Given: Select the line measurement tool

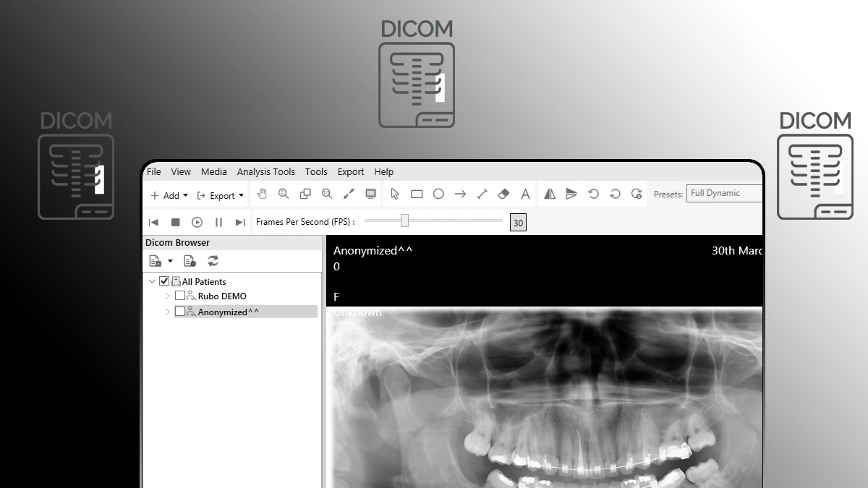Looking at the screenshot, I should 482,194.
